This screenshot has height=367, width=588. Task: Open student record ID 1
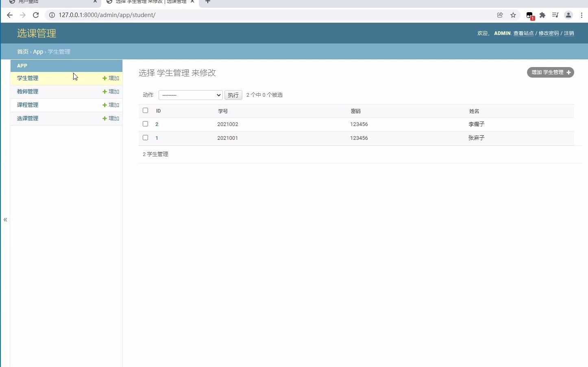click(x=157, y=138)
